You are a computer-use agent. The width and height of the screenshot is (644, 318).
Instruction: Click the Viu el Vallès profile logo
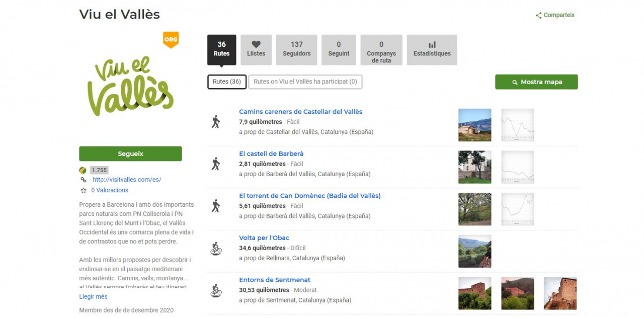[131, 86]
